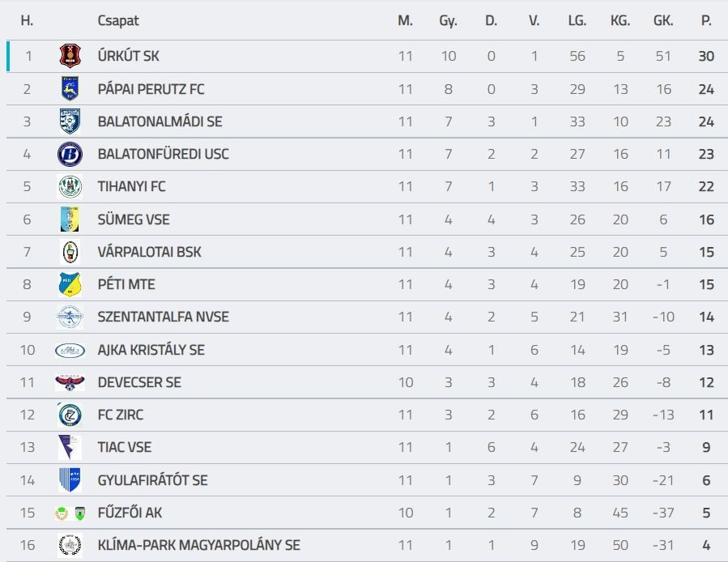Viewport: 728px width, 562px height.
Task: Click the Gy. wins column header
Action: point(448,21)
